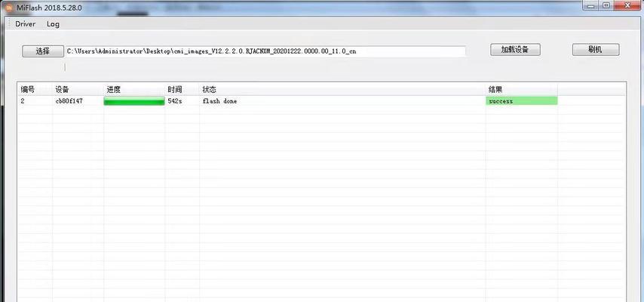Image resolution: width=644 pixels, height=302 pixels.
Task: Maximize the MiFlash window
Action: [x=606, y=5]
